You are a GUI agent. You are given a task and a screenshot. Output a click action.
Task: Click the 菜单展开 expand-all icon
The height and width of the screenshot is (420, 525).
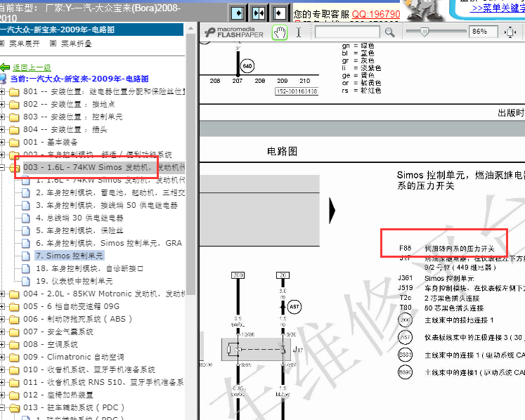[x=1, y=43]
